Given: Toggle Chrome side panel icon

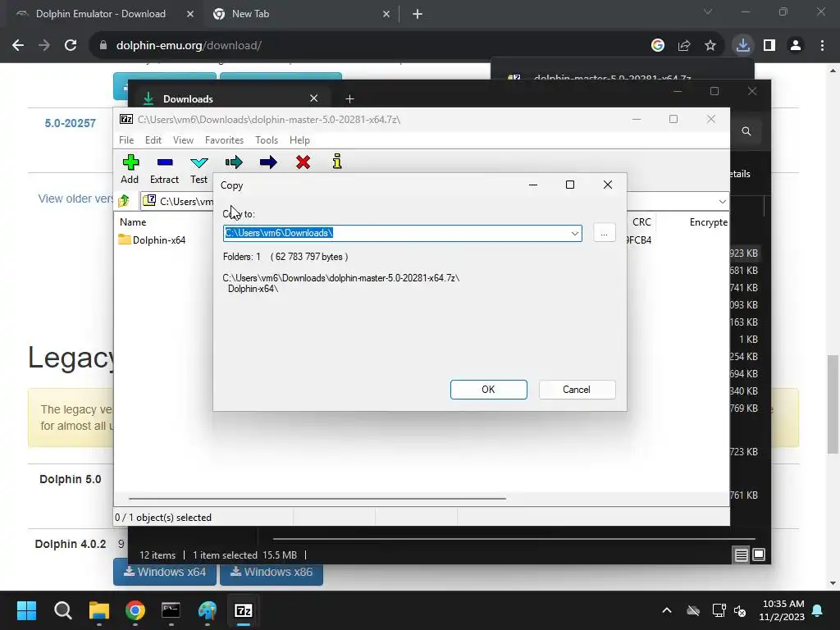Looking at the screenshot, I should point(769,46).
